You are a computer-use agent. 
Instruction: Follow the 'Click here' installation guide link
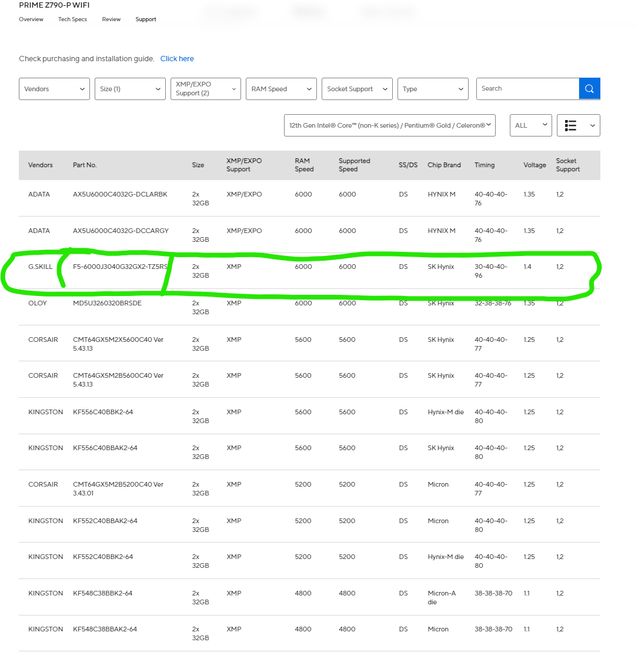pyautogui.click(x=177, y=59)
